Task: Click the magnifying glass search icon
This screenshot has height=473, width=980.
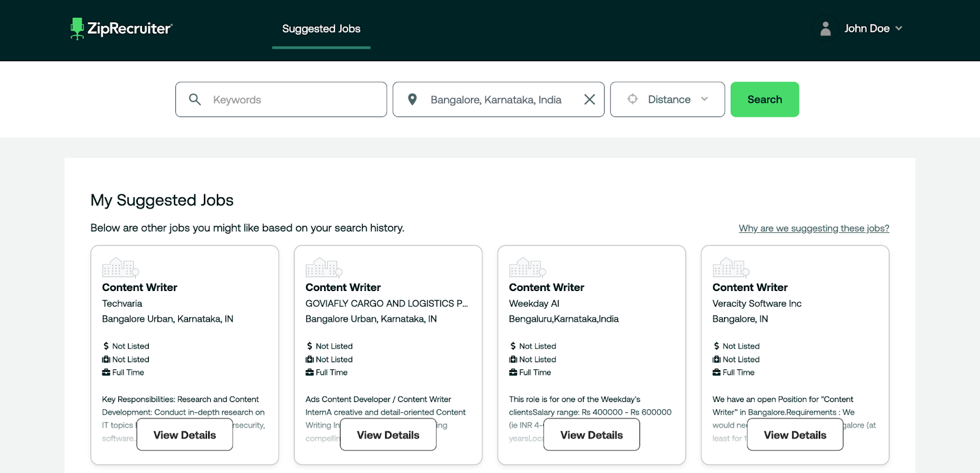Action: pos(195,99)
